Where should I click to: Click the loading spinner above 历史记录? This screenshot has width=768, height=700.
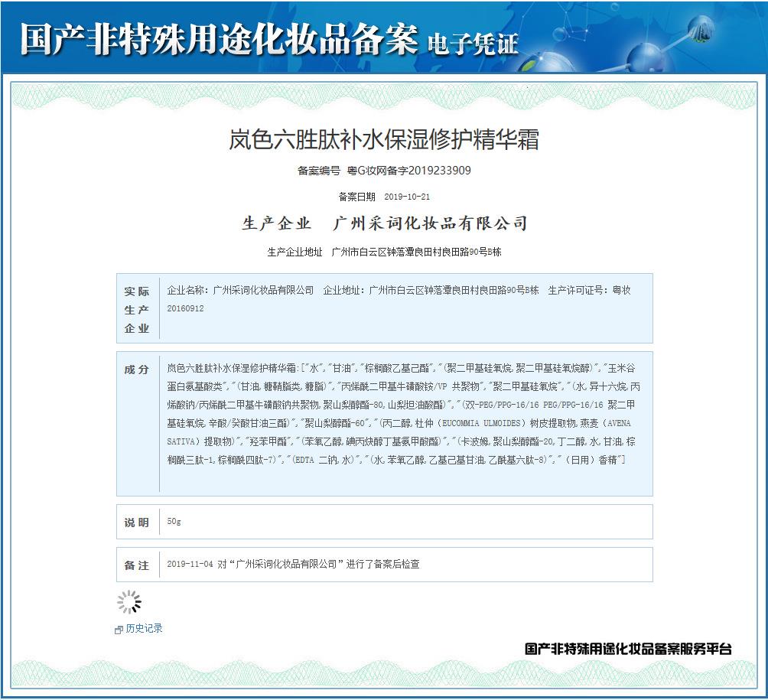[x=129, y=602]
